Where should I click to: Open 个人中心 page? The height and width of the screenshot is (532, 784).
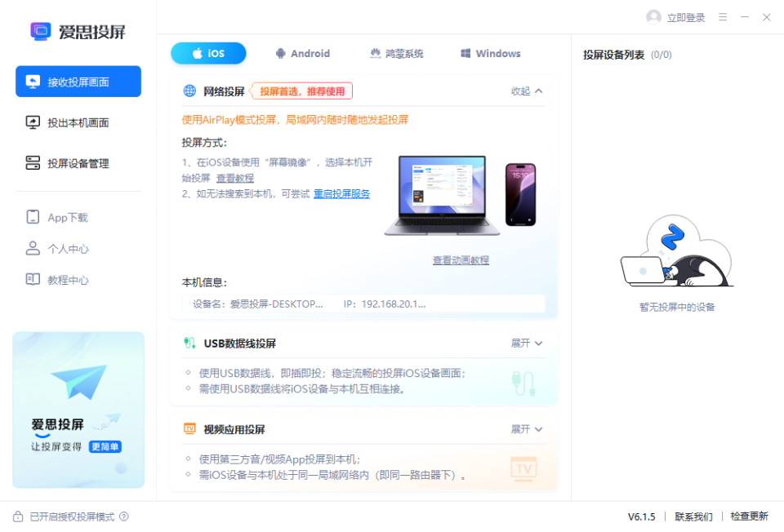coord(57,249)
